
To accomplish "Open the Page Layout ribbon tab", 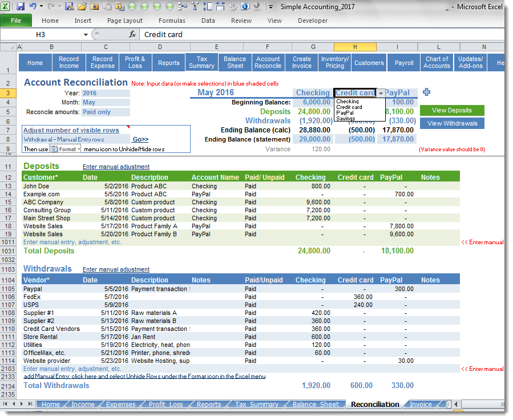I will 124,21.
